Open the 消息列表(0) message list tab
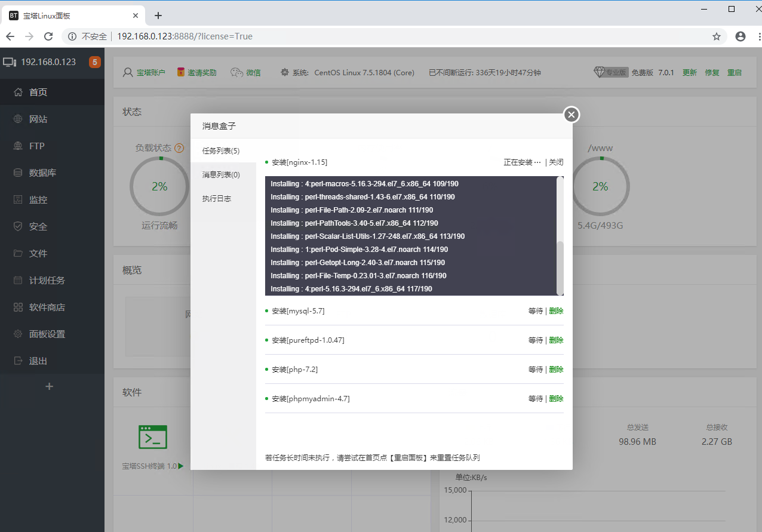The width and height of the screenshot is (762, 532). (222, 174)
